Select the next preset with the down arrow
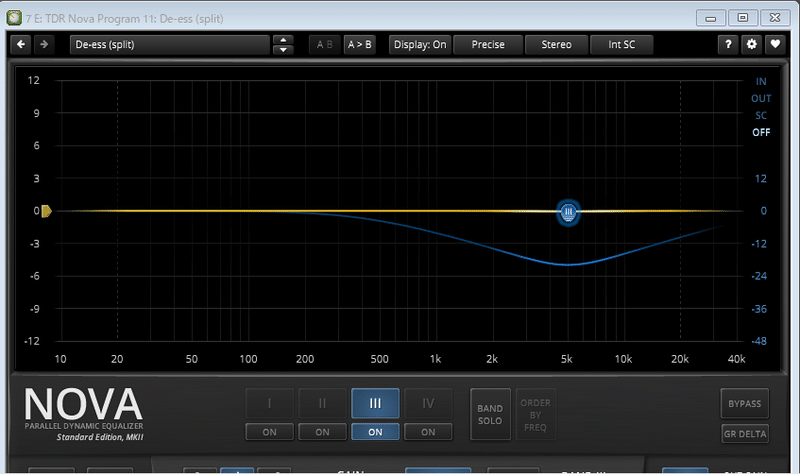This screenshot has height=475, width=800. 283,49
